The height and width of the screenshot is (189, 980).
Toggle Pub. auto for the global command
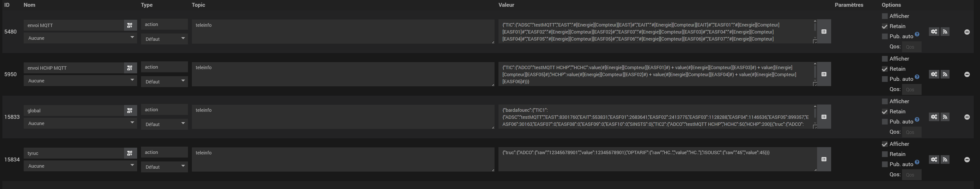point(885,122)
